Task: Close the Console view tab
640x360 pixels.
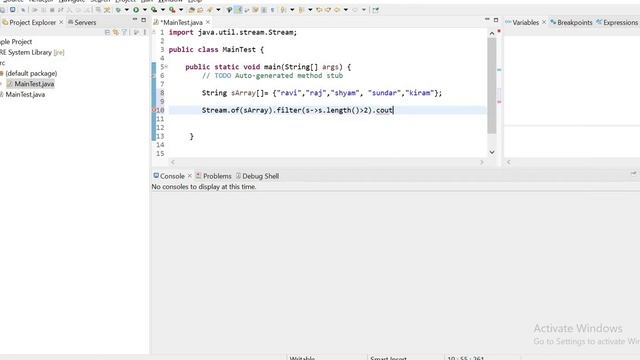Action: pyautogui.click(x=190, y=176)
